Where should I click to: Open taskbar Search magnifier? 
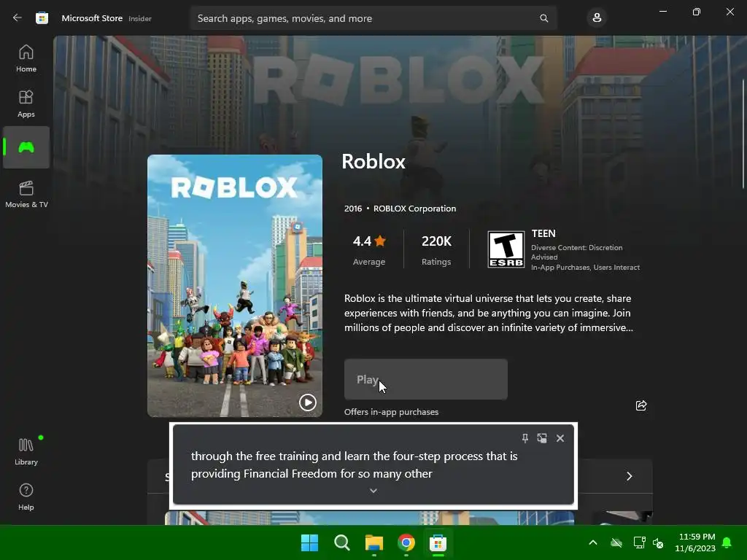pos(342,542)
